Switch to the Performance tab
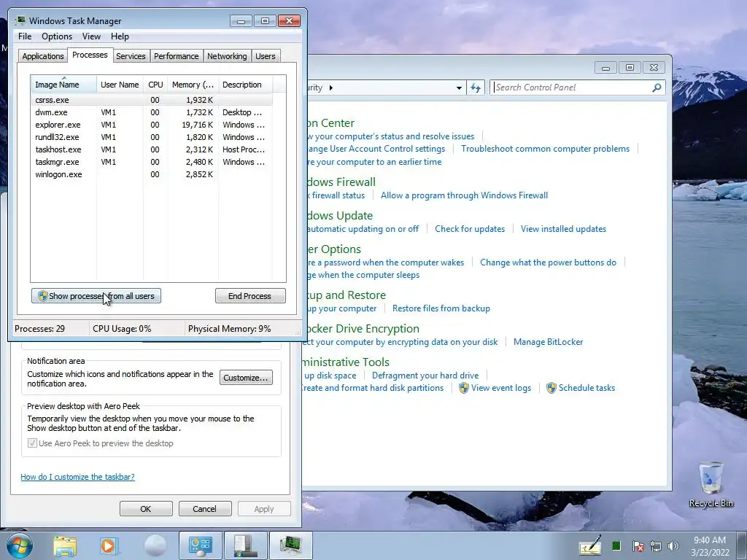The width and height of the screenshot is (747, 560). click(x=177, y=56)
